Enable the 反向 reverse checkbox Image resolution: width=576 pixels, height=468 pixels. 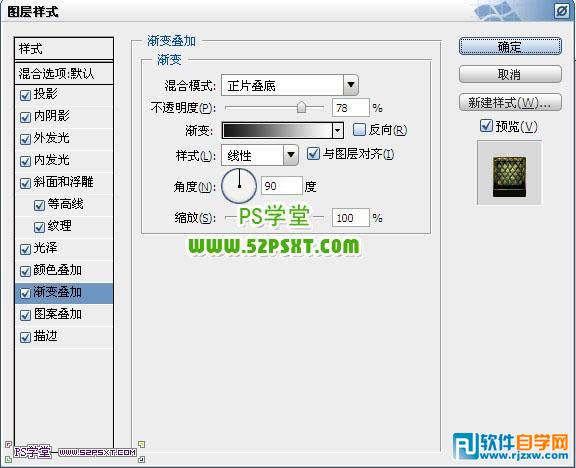(359, 129)
